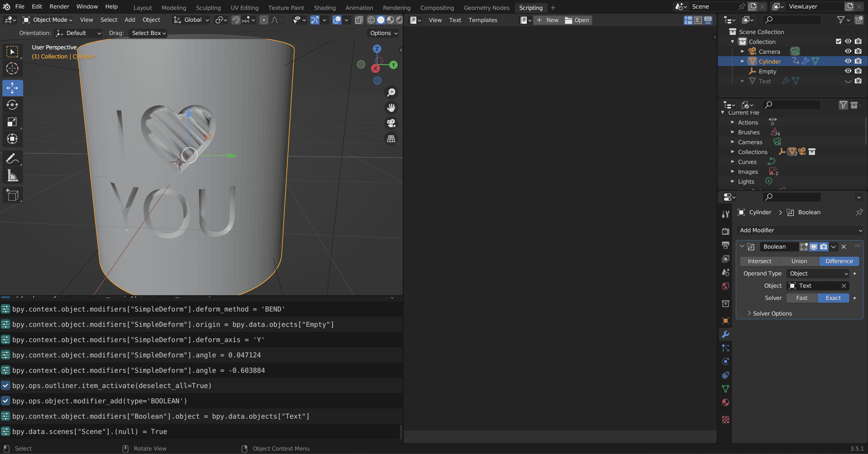The width and height of the screenshot is (868, 454).
Task: Open the File menu
Action: click(x=20, y=7)
